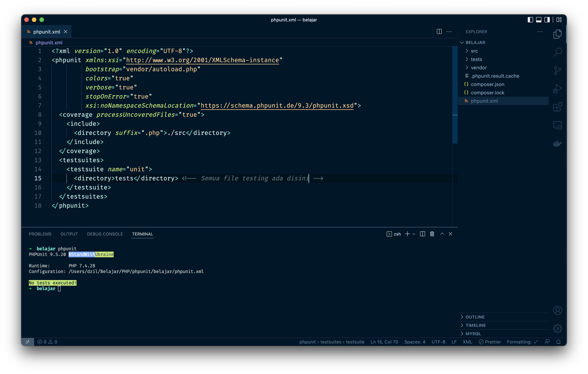
Task: Click the XMLSchema-instance URL link
Action: point(203,60)
